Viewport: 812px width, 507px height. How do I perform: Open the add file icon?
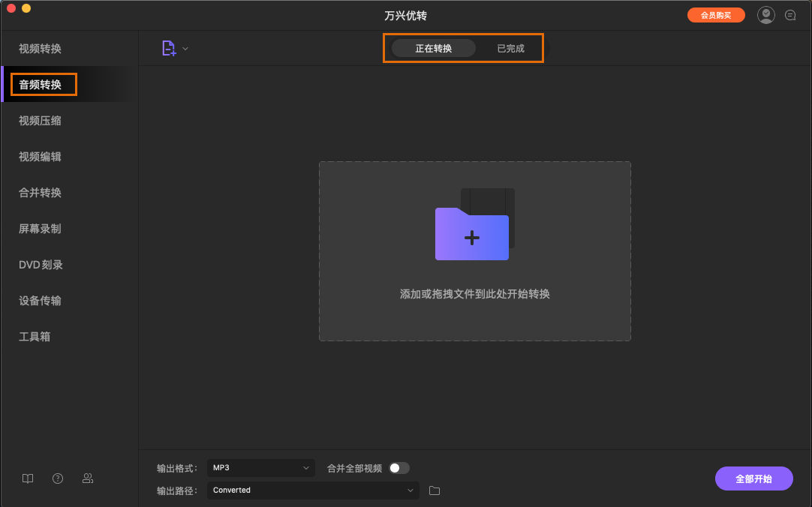(x=168, y=47)
